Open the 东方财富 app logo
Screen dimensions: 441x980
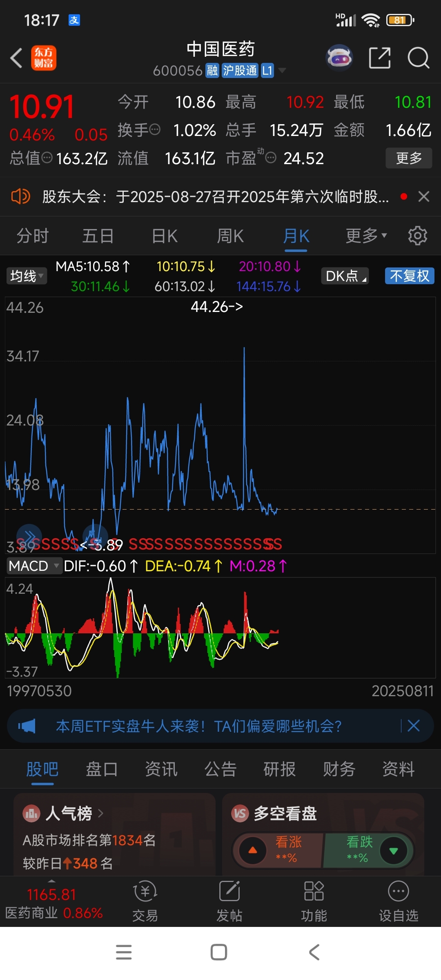click(44, 58)
